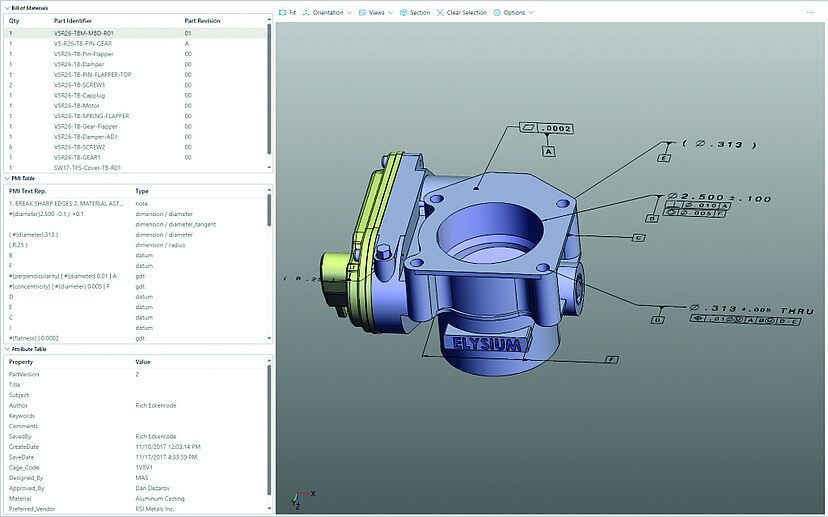Select the VSR26-TB-Gear-Flapper part
828x517 pixels.
135,126
